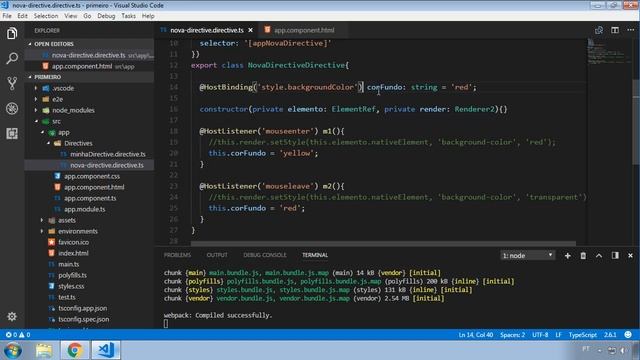640x360 pixels.
Task: Open the View menu
Action: click(70, 16)
